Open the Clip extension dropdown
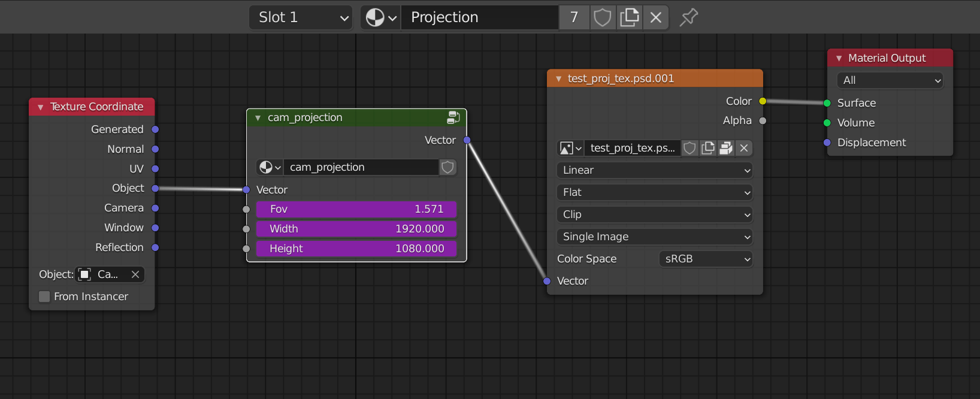The height and width of the screenshot is (399, 980). [655, 214]
